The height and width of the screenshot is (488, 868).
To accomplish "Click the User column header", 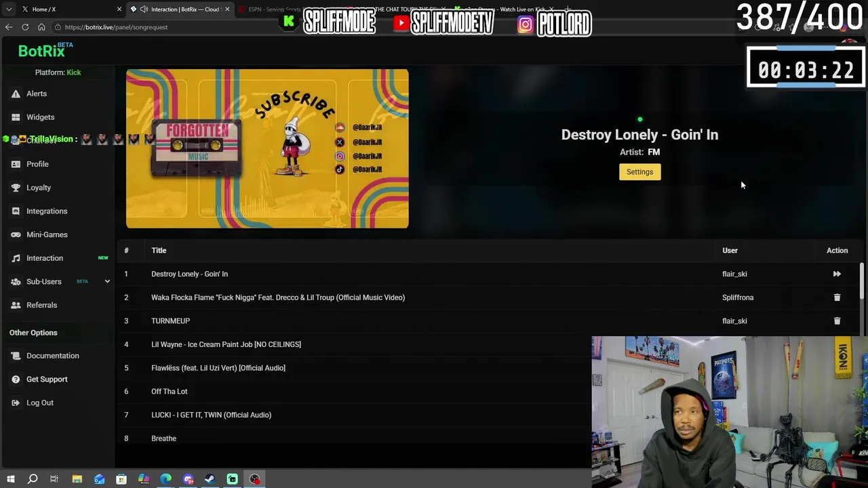I will click(730, 251).
